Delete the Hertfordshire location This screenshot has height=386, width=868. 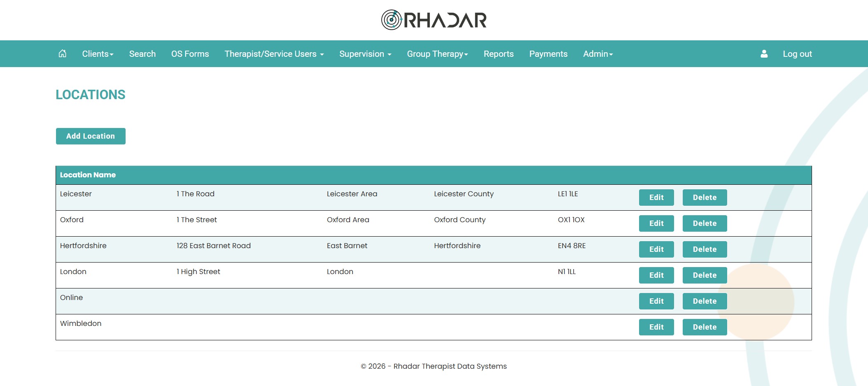coord(705,249)
